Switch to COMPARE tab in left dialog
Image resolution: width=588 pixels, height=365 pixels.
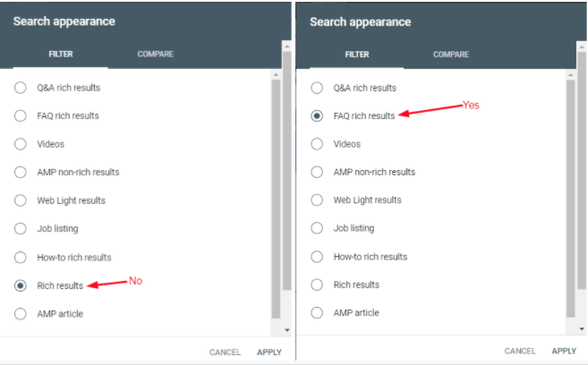coord(155,55)
